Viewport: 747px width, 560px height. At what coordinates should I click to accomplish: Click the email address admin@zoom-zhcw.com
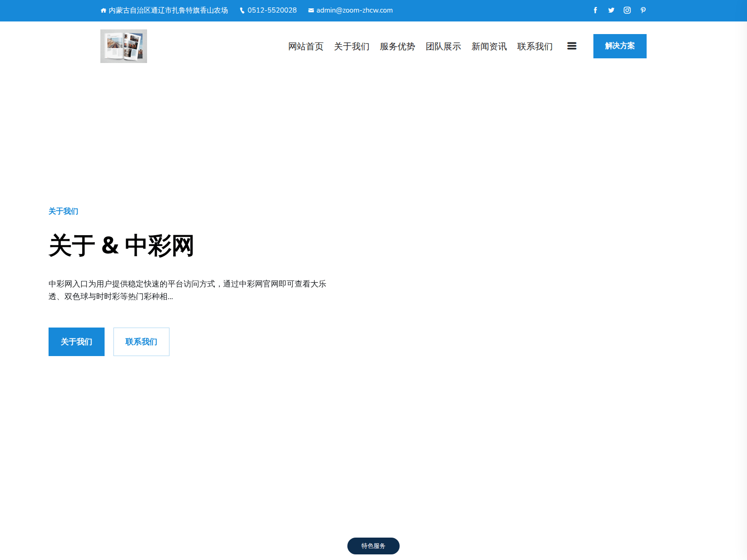coord(354,10)
